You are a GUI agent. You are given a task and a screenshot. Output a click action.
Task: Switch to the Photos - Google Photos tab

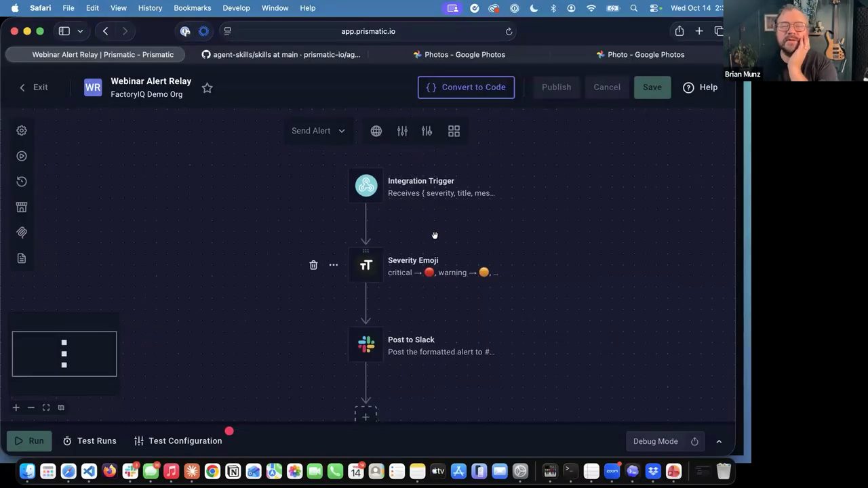459,54
